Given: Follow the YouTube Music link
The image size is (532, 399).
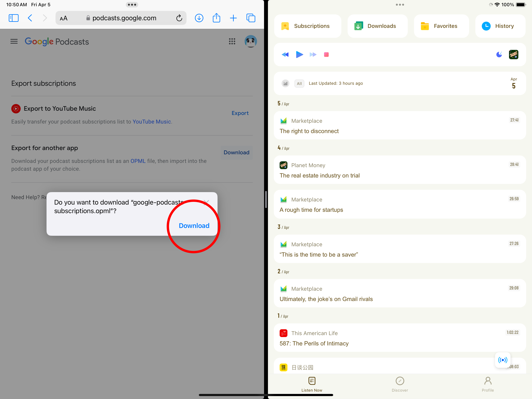Looking at the screenshot, I should click(x=151, y=122).
